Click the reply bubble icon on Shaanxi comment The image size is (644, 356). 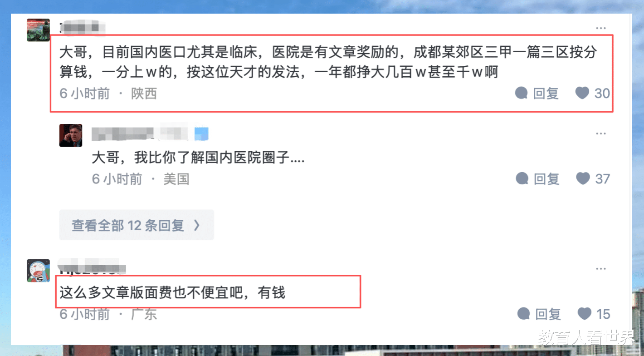tap(522, 94)
